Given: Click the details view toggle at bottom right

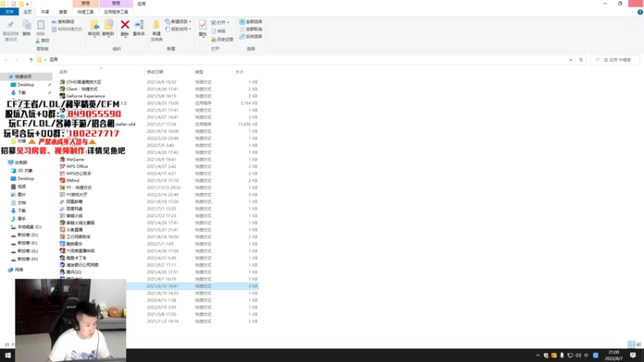Looking at the screenshot, I should pyautogui.click(x=631, y=344).
